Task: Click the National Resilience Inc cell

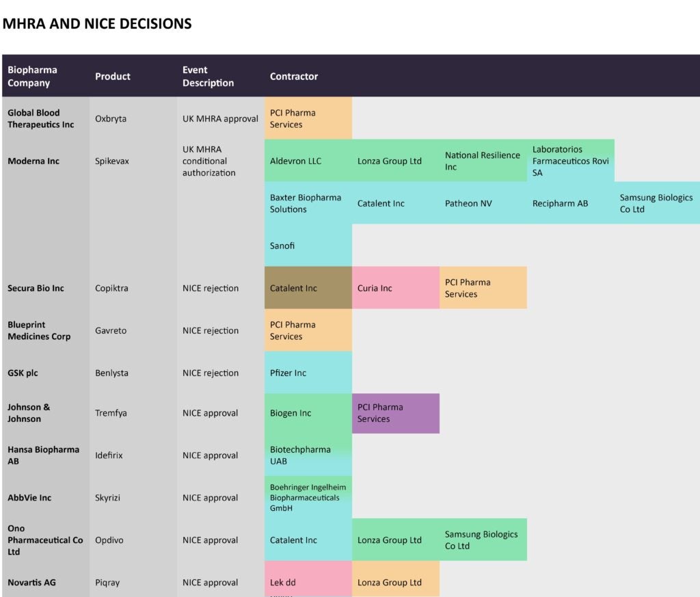Action: tap(483, 161)
